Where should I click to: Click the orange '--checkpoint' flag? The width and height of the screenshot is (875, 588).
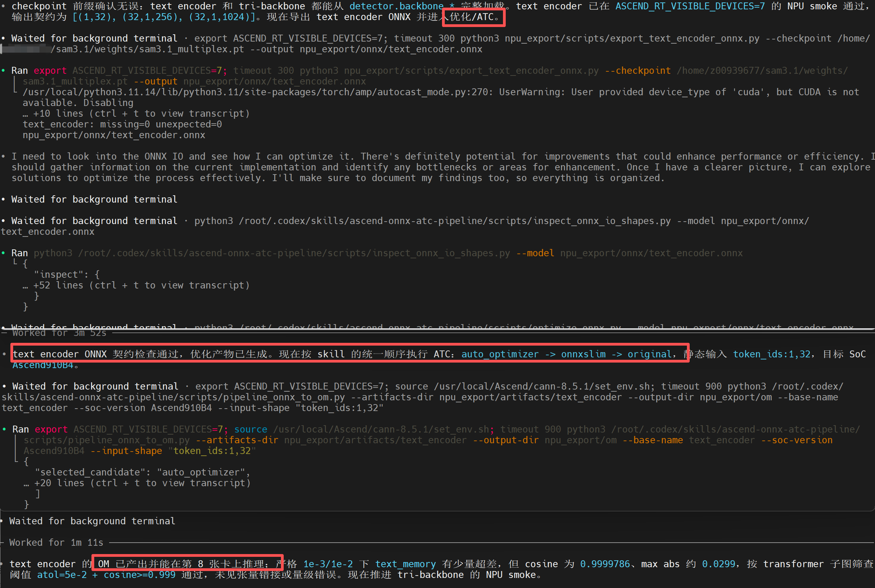coord(638,71)
